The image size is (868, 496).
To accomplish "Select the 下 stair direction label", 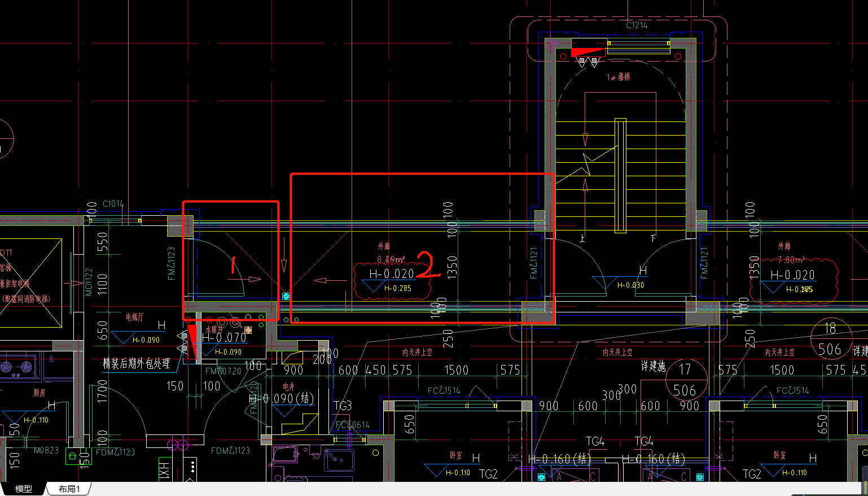I will pyautogui.click(x=654, y=238).
